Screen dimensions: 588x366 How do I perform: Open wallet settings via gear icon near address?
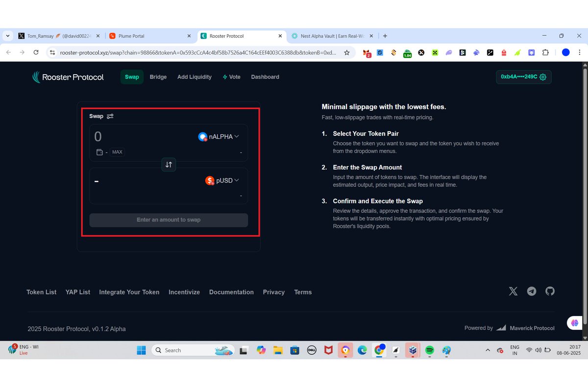[x=542, y=77]
